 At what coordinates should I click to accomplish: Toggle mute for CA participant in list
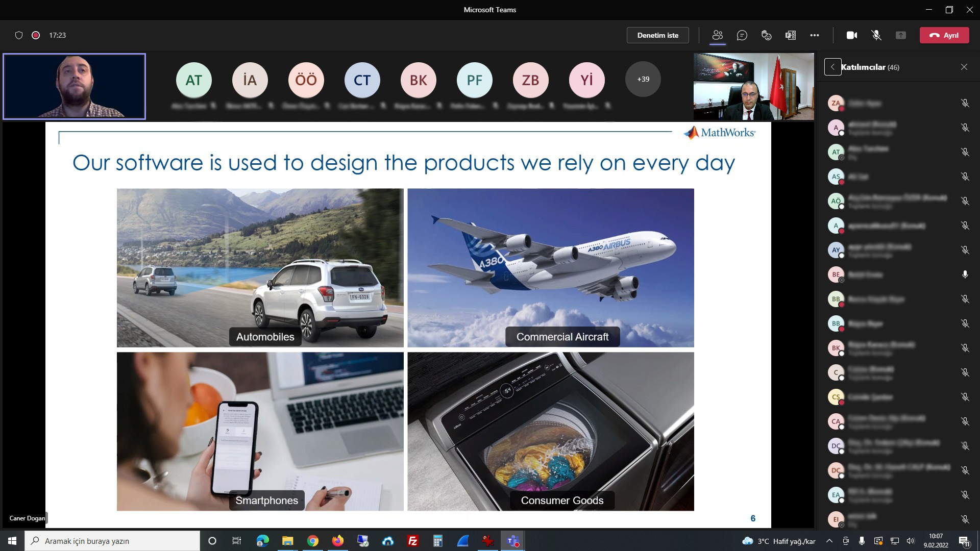tap(965, 421)
